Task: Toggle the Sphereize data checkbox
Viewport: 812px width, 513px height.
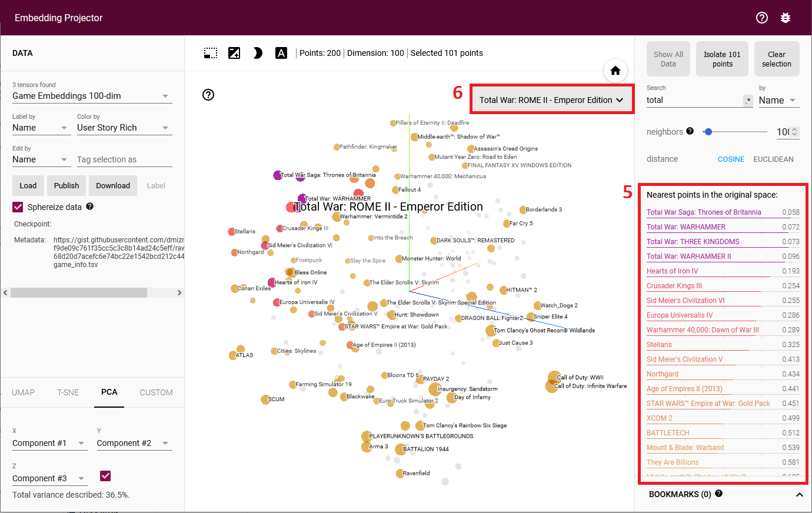Action: tap(18, 207)
